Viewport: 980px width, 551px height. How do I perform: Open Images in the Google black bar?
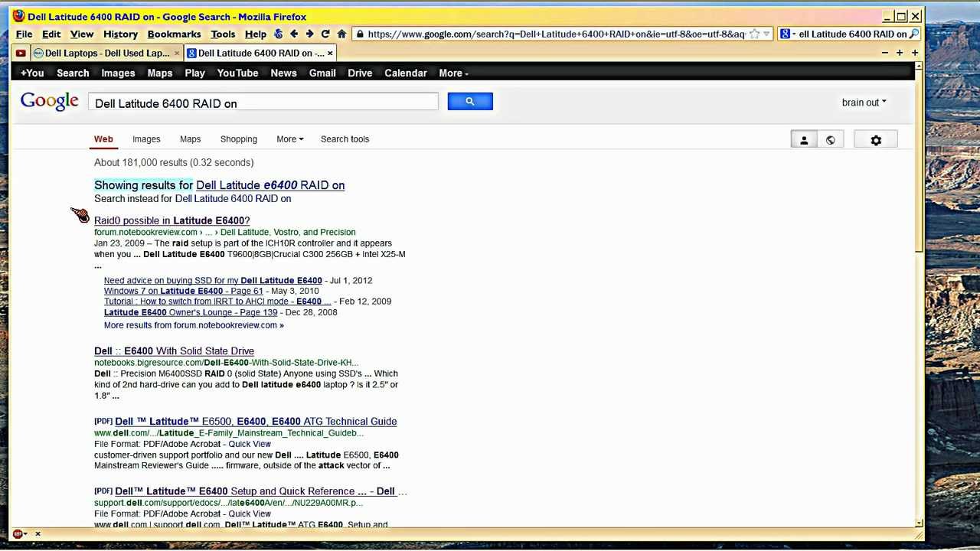pos(118,73)
